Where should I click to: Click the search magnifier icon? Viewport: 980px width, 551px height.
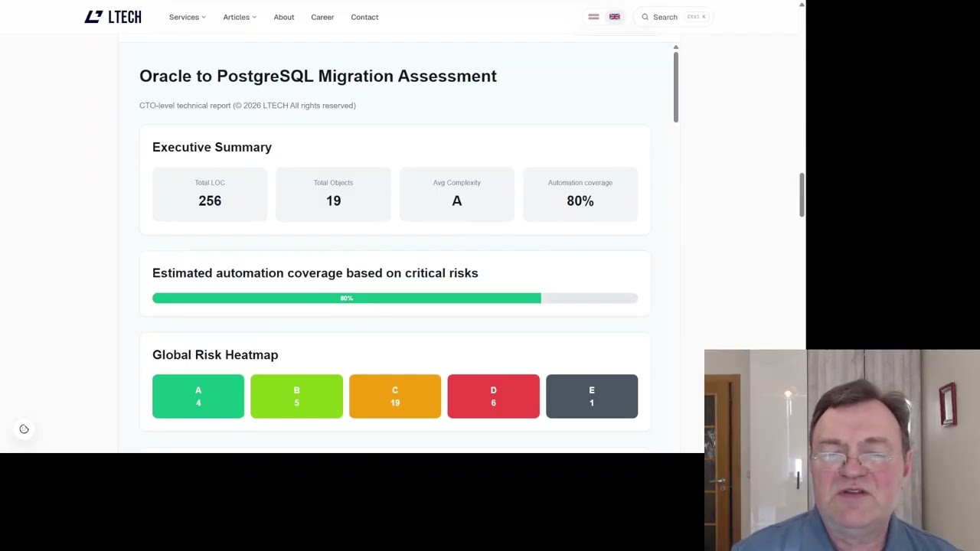coord(645,17)
